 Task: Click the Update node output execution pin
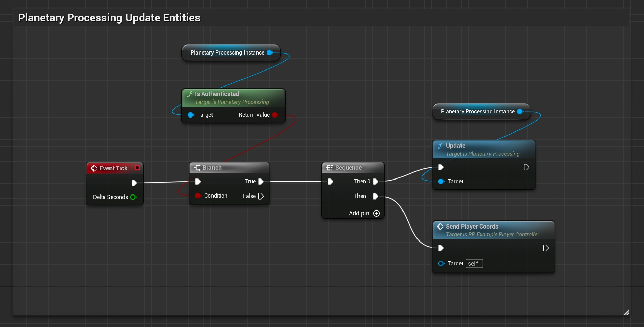[526, 167]
